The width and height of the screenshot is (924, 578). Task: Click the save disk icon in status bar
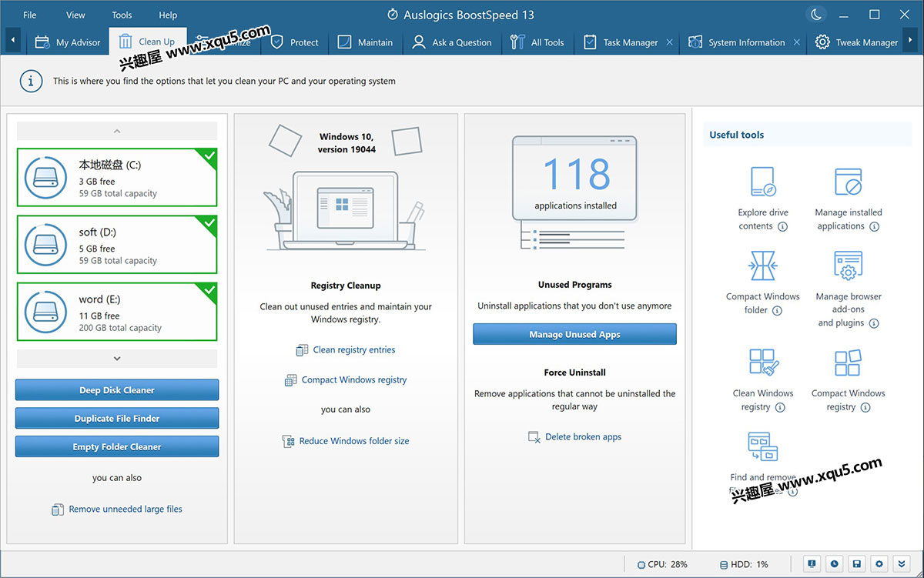(857, 564)
